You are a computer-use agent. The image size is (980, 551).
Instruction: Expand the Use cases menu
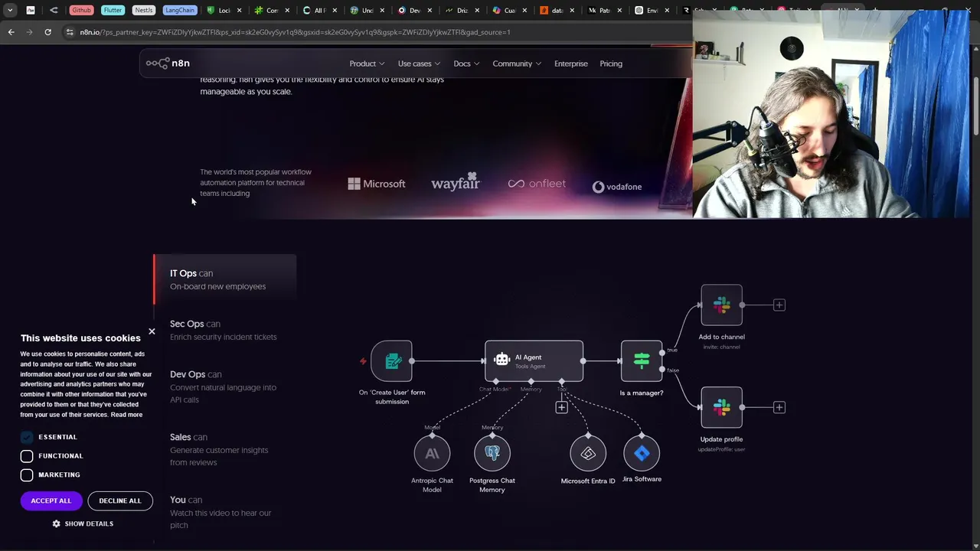(419, 64)
